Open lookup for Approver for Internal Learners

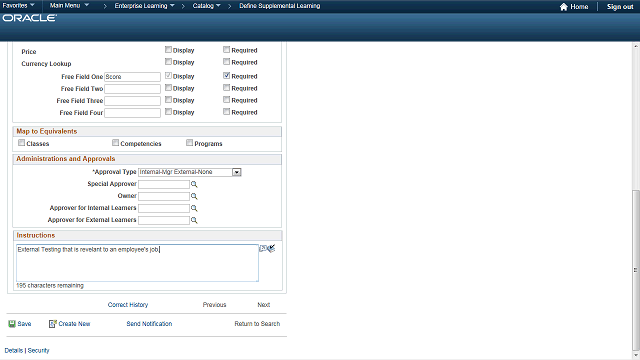click(194, 208)
